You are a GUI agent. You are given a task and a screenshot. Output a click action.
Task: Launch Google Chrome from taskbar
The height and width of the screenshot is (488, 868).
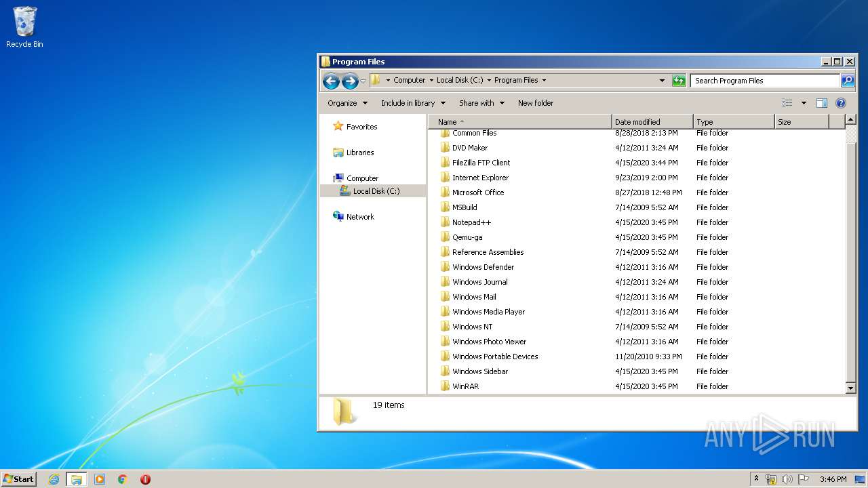(x=123, y=479)
